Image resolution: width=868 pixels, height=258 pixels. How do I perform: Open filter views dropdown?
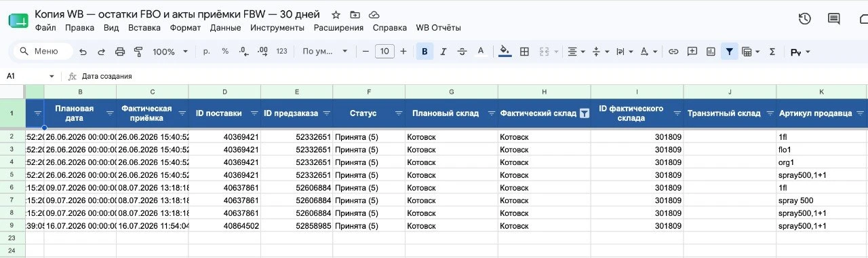pyautogui.click(x=751, y=51)
